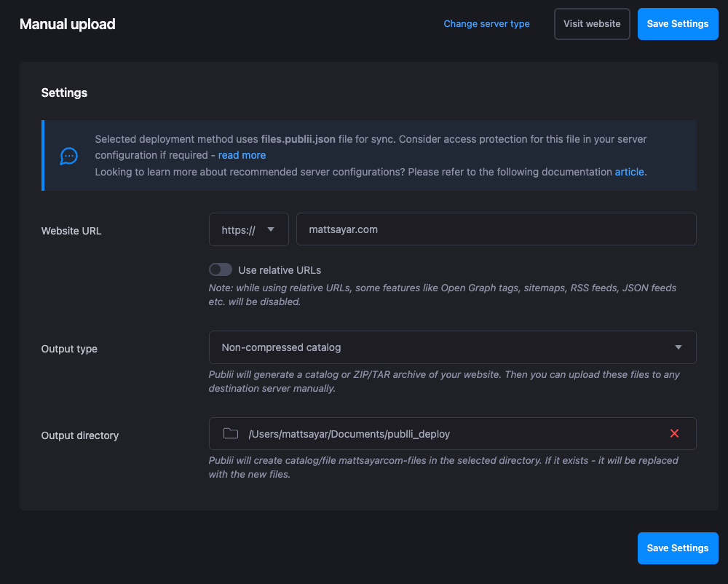Click the folder icon in Output directory

pos(231,434)
